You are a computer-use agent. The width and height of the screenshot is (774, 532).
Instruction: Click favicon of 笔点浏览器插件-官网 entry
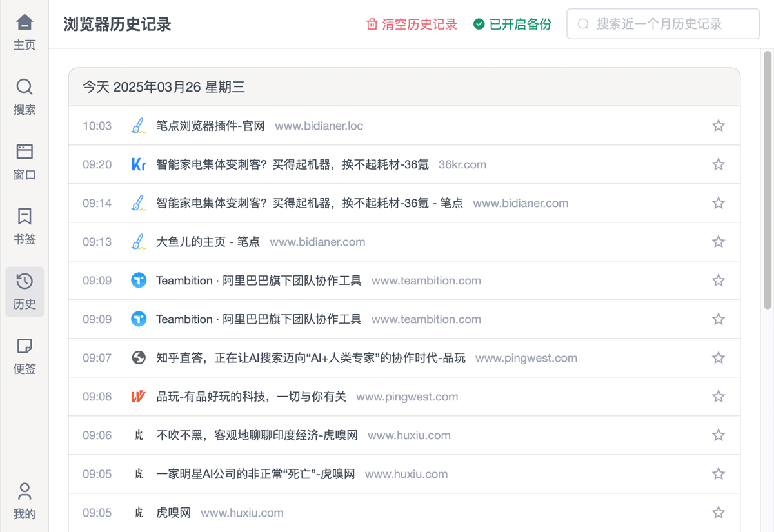point(139,126)
